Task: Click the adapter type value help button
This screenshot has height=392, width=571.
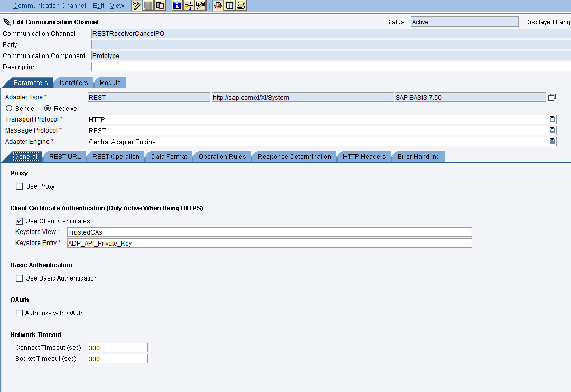Action: (x=552, y=97)
